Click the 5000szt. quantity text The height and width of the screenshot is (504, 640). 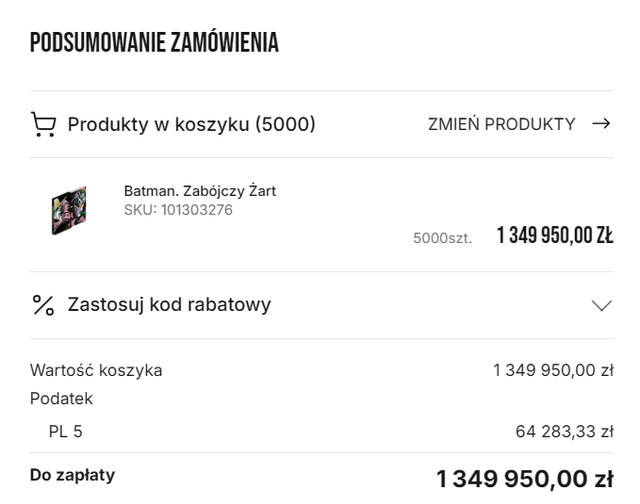click(x=442, y=238)
